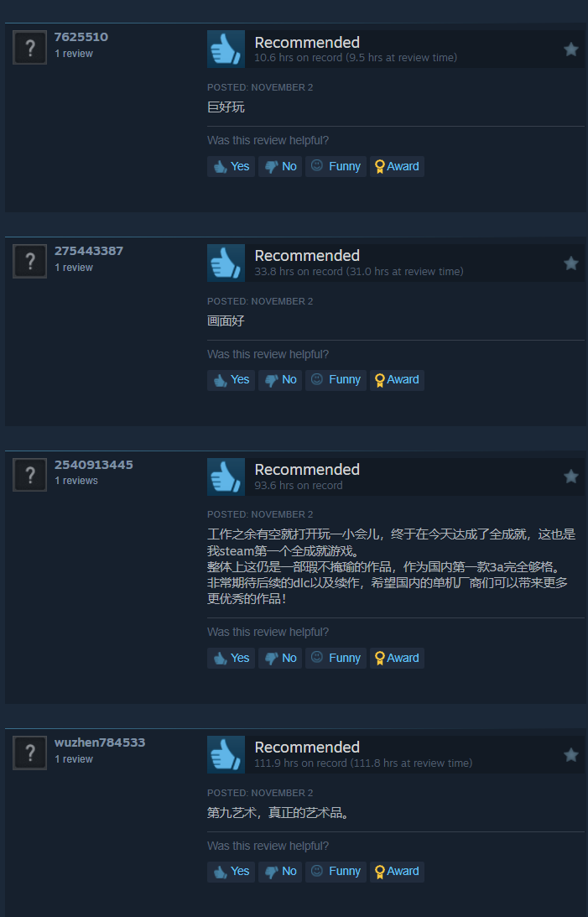This screenshot has height=917, width=588.
Task: Open avatar of user 275443387
Action: pos(30,262)
